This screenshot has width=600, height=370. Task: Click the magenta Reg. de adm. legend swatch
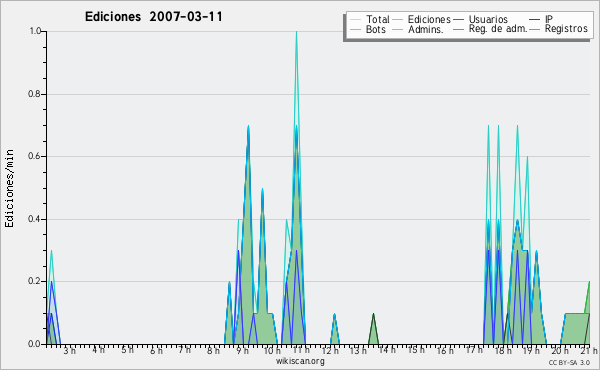click(x=458, y=29)
